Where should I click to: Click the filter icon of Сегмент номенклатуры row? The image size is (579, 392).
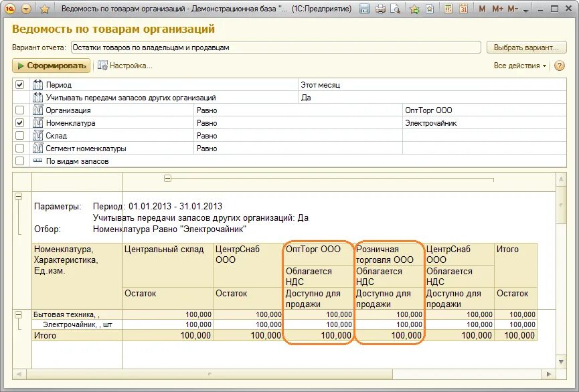(37, 149)
